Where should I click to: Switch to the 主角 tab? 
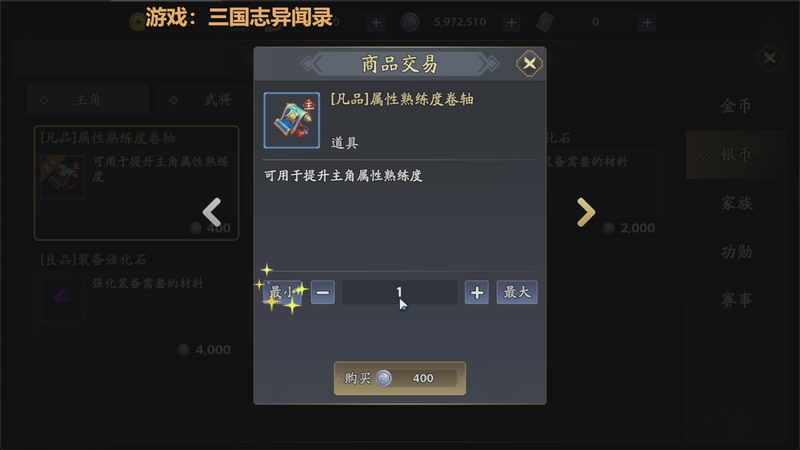88,99
